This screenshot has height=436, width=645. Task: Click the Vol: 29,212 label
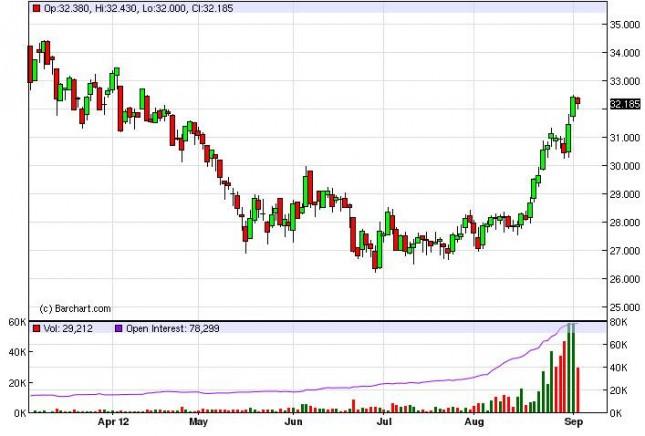coord(68,328)
